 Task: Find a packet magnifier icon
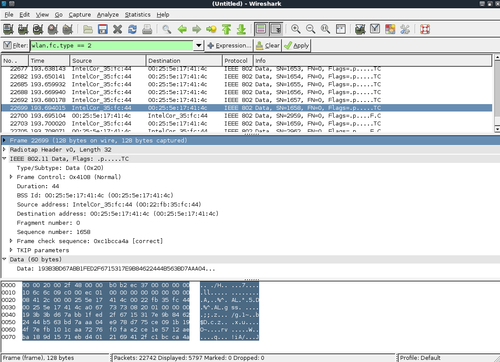167,29
